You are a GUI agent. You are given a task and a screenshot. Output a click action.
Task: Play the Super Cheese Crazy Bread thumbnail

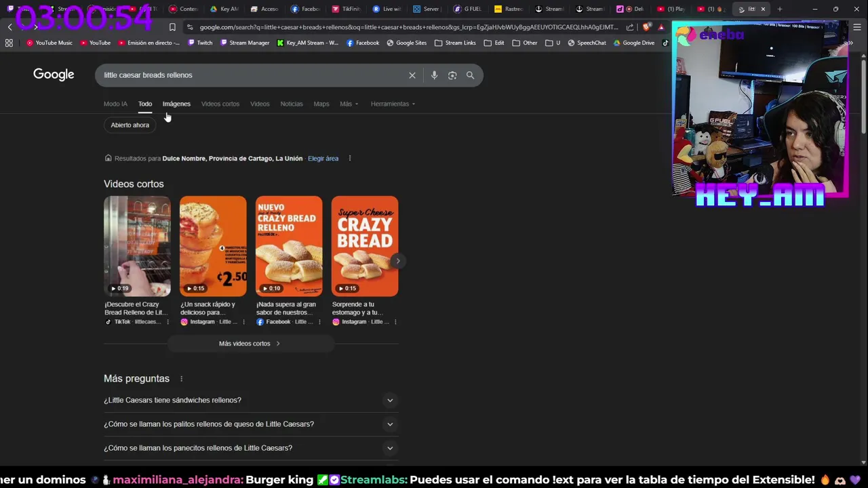click(x=365, y=246)
